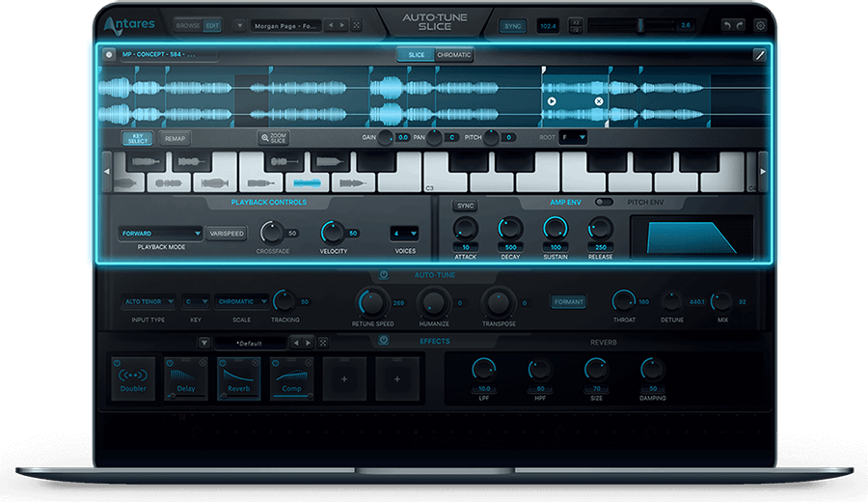Load previous top preset arrow
Screen dimensions: 868x502
[x=331, y=25]
